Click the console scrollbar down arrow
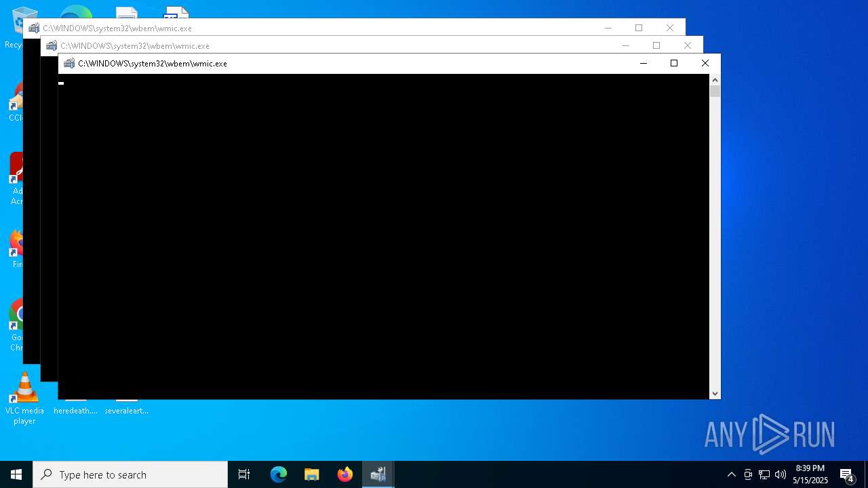Screen dimensions: 868x488 (715, 393)
